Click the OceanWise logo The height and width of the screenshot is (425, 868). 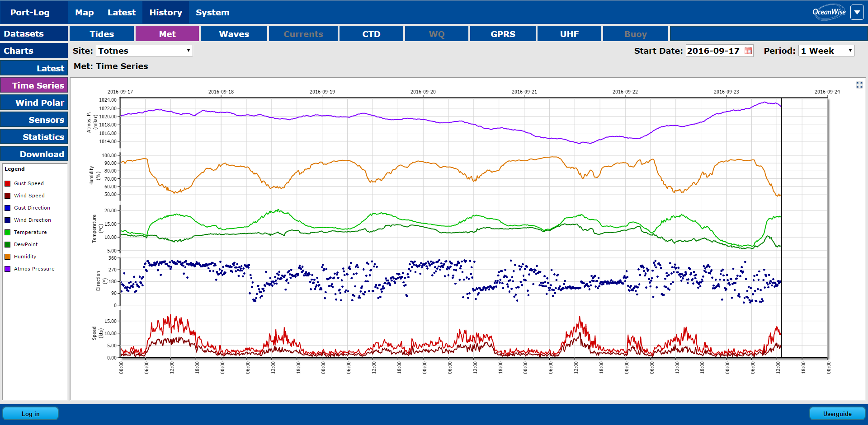tap(829, 12)
